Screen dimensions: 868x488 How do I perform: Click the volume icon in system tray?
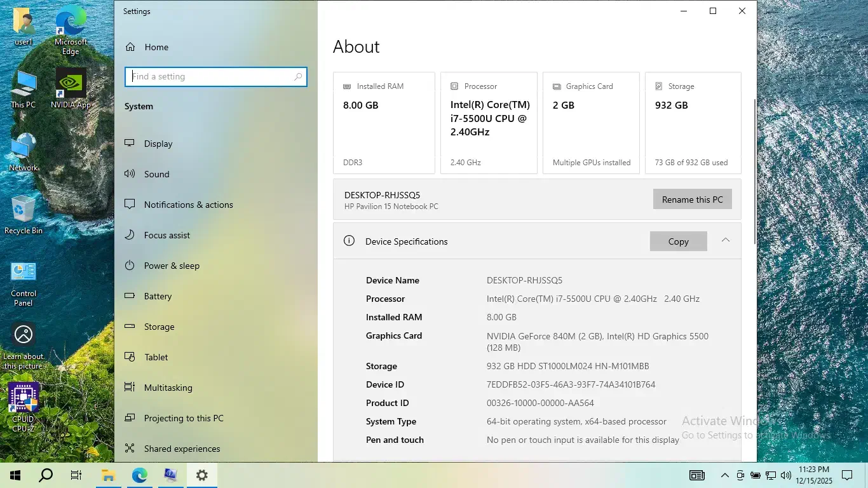click(786, 475)
